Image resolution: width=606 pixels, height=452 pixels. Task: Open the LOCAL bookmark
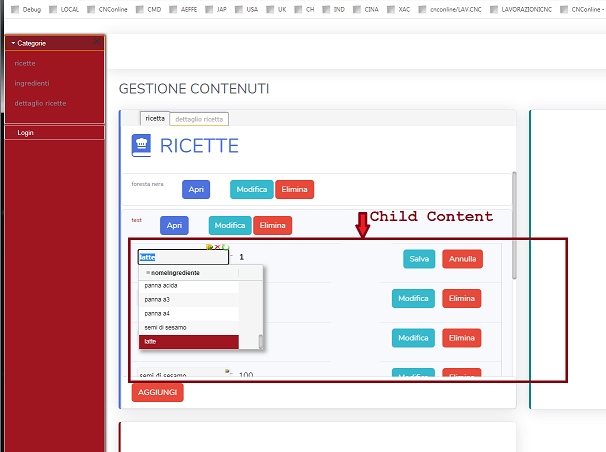[x=64, y=8]
